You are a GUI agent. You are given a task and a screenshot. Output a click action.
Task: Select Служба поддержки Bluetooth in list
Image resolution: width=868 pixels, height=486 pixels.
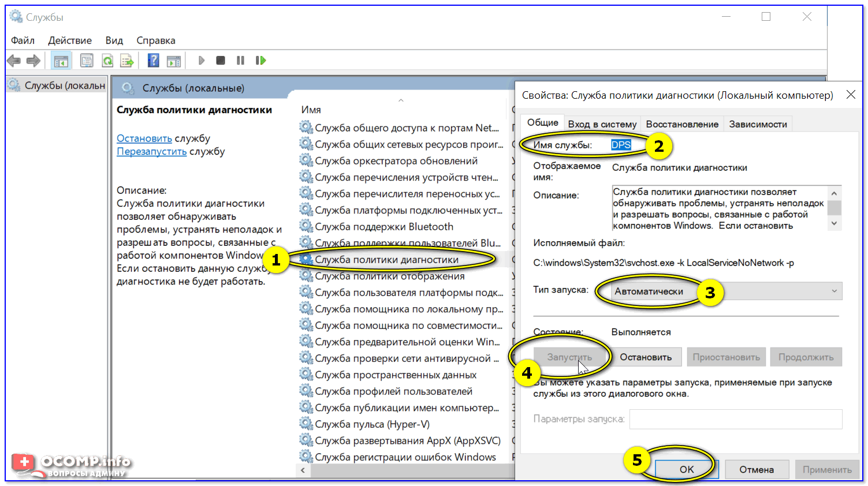(x=384, y=227)
